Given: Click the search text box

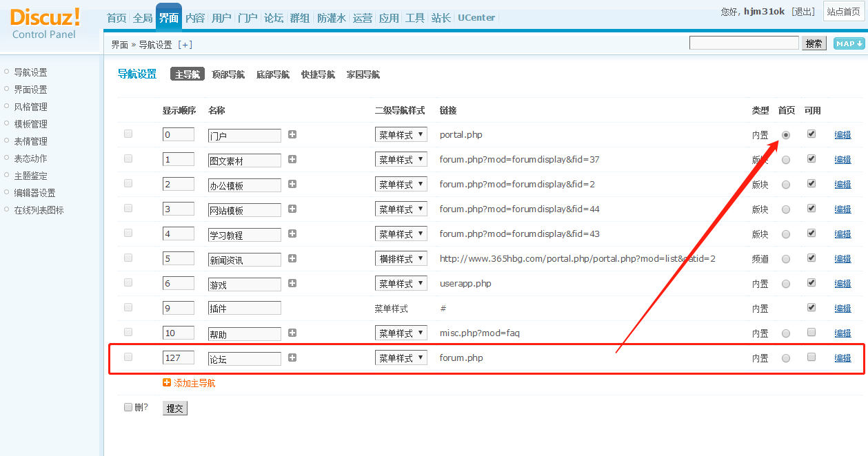Looking at the screenshot, I should [743, 43].
